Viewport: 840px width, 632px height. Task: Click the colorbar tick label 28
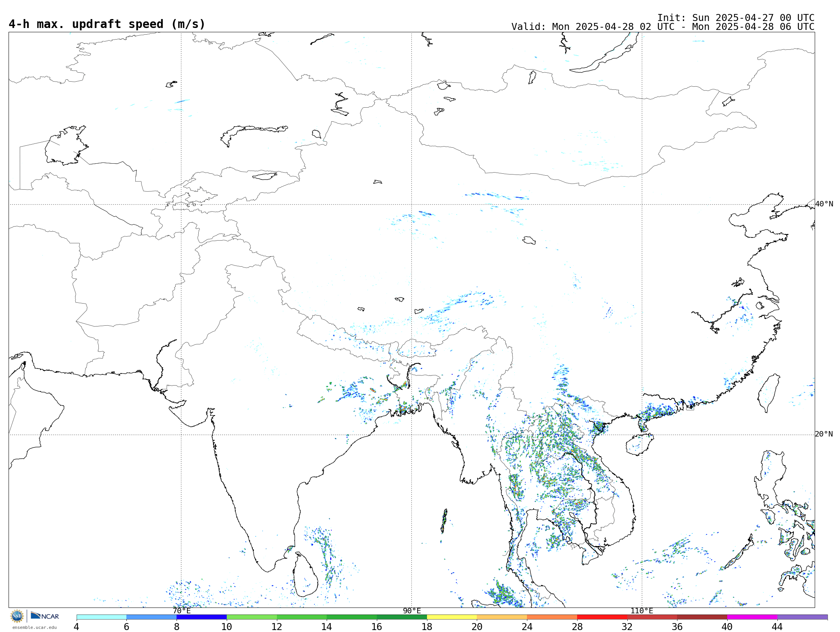pos(577,627)
